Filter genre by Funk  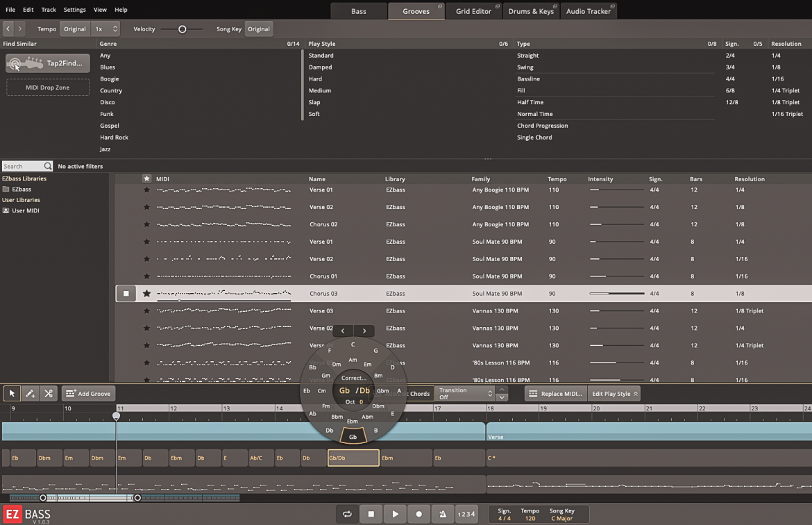click(107, 114)
